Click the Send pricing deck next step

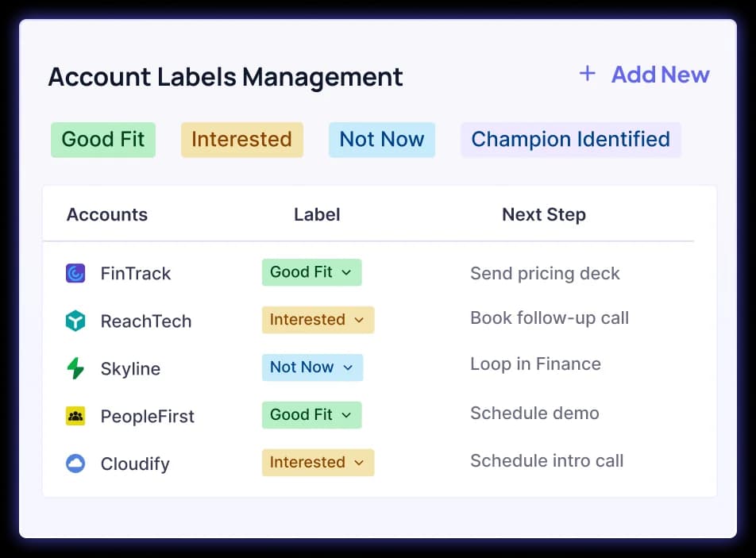545,273
